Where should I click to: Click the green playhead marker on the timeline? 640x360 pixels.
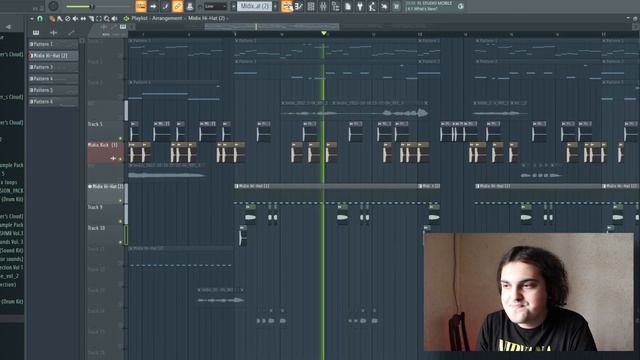(x=324, y=33)
